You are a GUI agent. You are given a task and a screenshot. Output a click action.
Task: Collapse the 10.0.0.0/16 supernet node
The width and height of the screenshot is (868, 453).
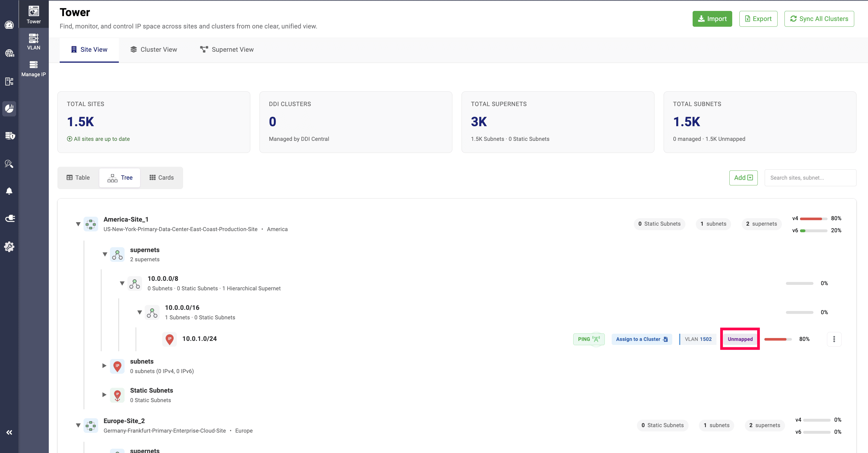tap(139, 312)
